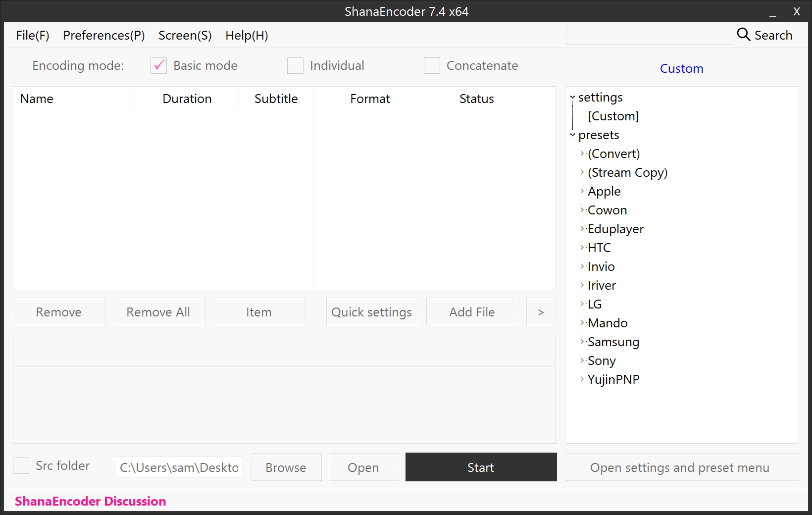Click the Search label text
The width and height of the screenshot is (812, 515).
[773, 35]
